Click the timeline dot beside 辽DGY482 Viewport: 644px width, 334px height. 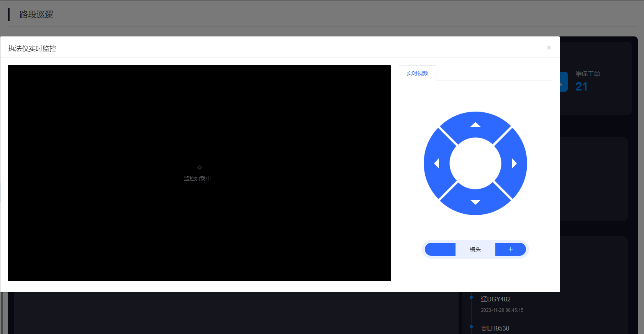coord(471,297)
